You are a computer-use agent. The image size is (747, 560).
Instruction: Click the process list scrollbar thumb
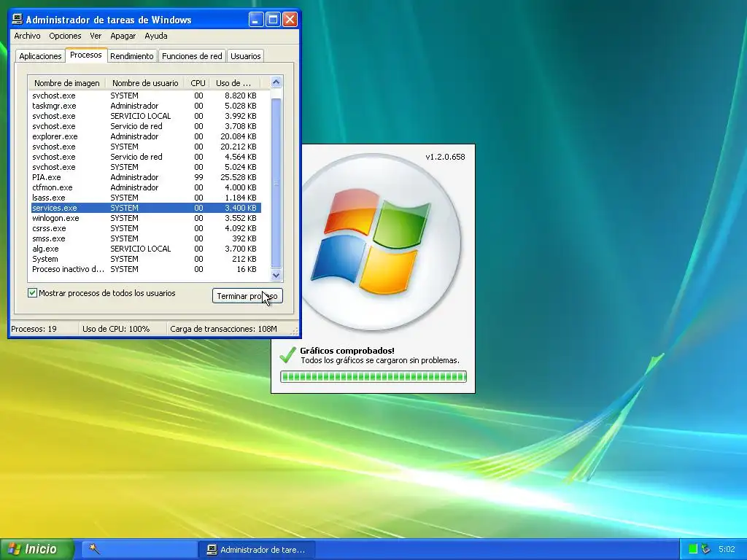pyautogui.click(x=276, y=183)
